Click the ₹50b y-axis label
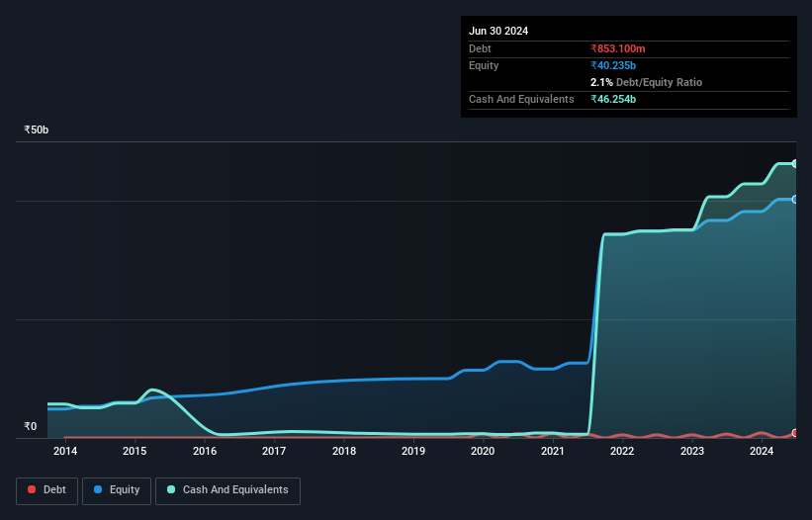Screen dimensions: 812x520 pyautogui.click(x=37, y=130)
